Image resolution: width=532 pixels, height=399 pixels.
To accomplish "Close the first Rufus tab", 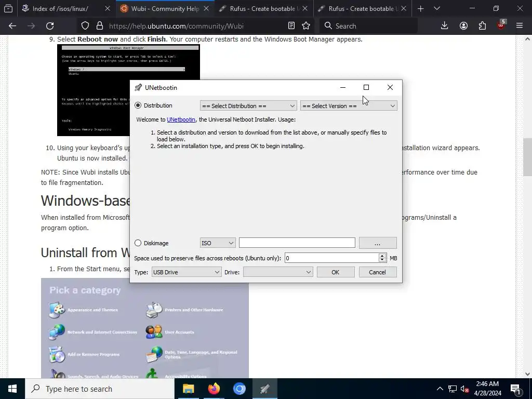I will 305,8.
